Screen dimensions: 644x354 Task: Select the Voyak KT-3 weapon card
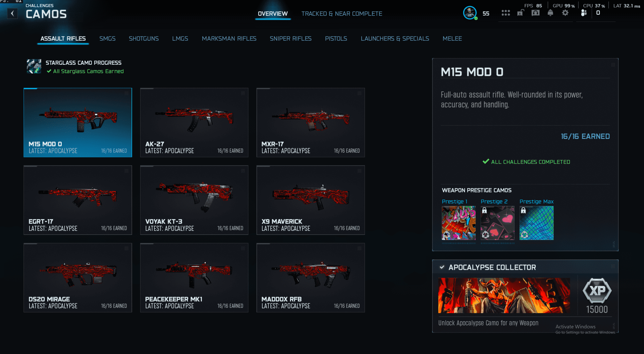coord(194,200)
